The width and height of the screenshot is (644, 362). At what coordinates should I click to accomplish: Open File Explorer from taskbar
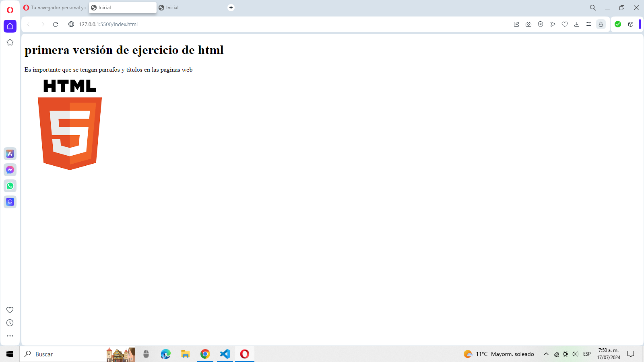pos(185,354)
